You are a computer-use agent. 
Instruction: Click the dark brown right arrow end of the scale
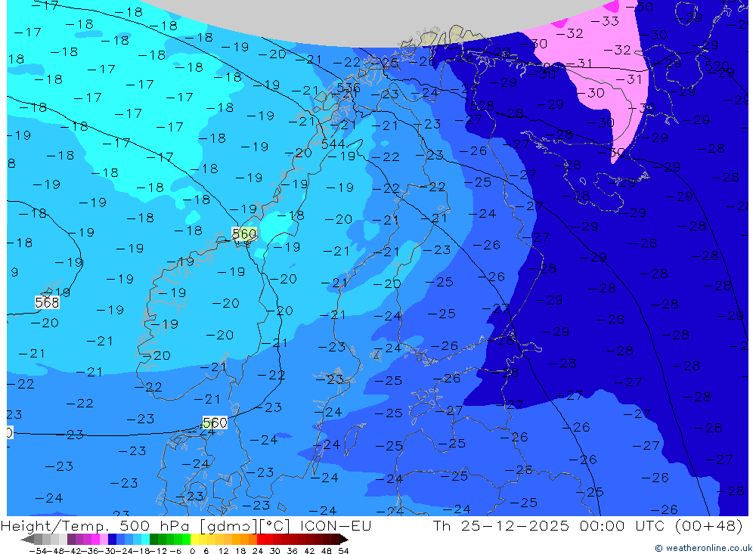click(x=344, y=540)
